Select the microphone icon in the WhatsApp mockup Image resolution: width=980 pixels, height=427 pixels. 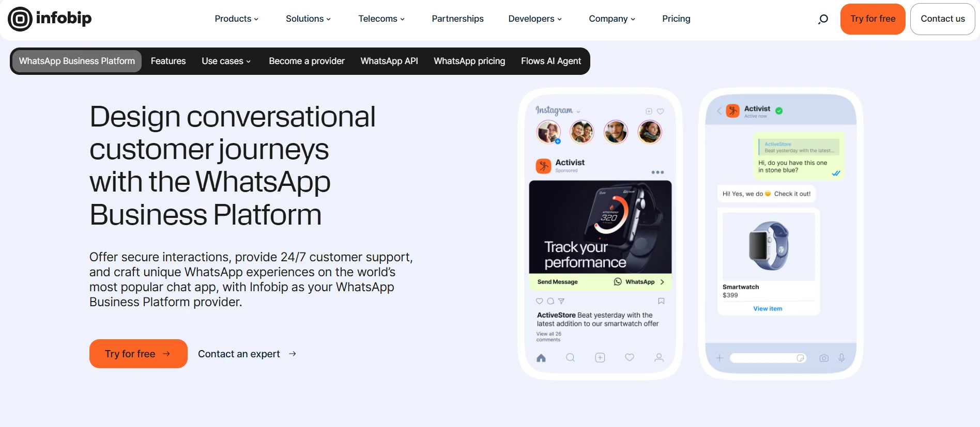842,357
